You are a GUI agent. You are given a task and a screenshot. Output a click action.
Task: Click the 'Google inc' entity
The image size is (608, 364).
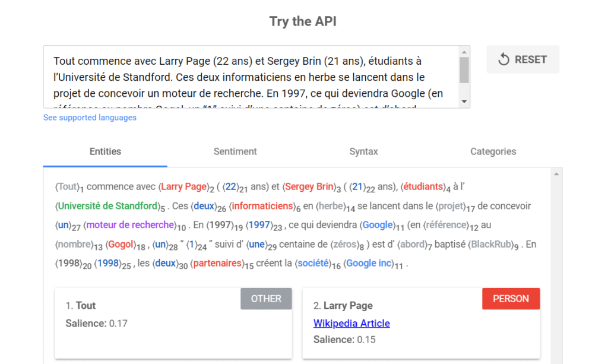(x=369, y=263)
